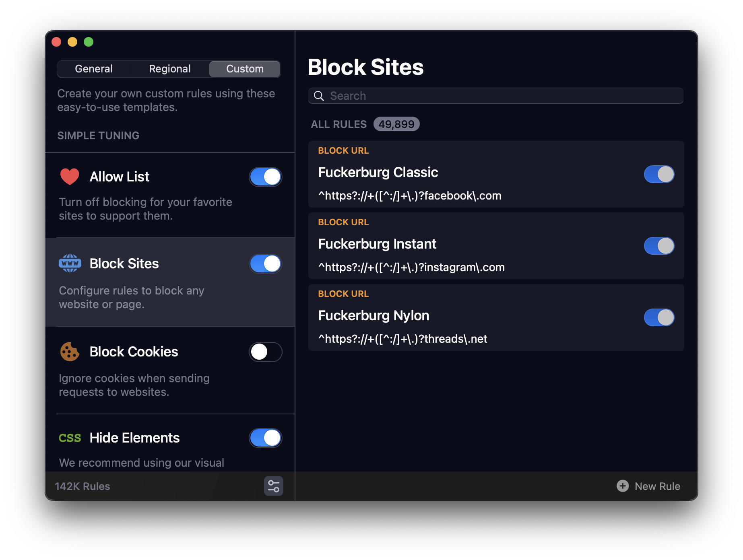Open the Block Cookies section title
The width and height of the screenshot is (743, 560).
click(134, 352)
